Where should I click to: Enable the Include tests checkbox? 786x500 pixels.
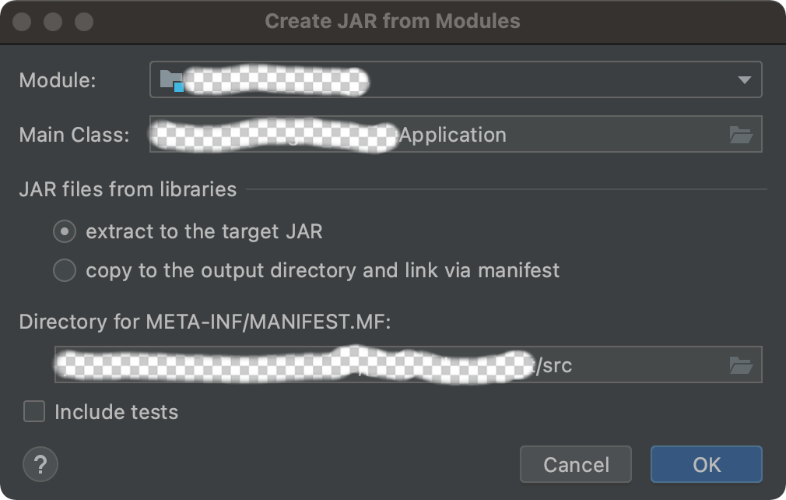(34, 412)
